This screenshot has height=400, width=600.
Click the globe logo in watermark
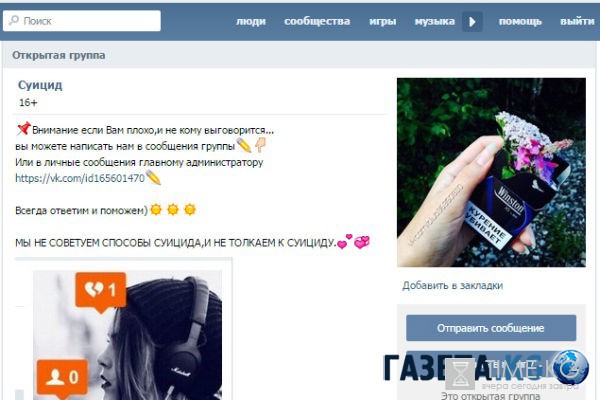tap(571, 367)
